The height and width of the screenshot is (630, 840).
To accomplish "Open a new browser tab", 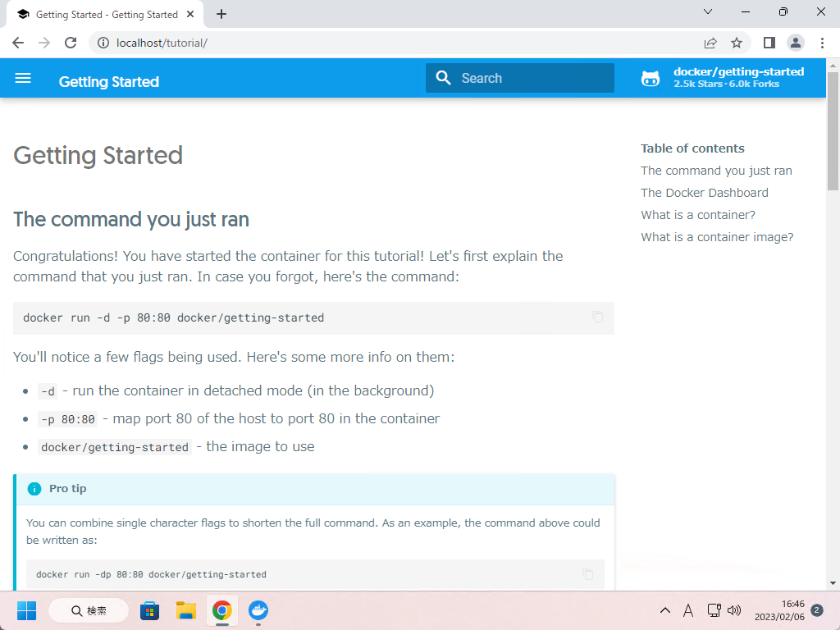I will [221, 15].
